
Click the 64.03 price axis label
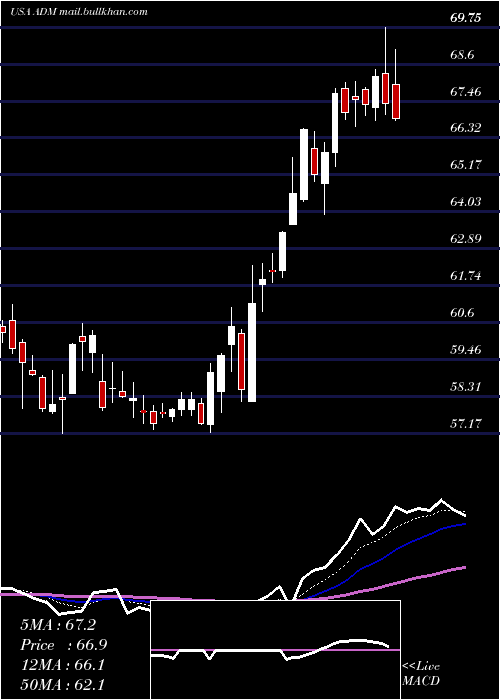pyautogui.click(x=466, y=202)
